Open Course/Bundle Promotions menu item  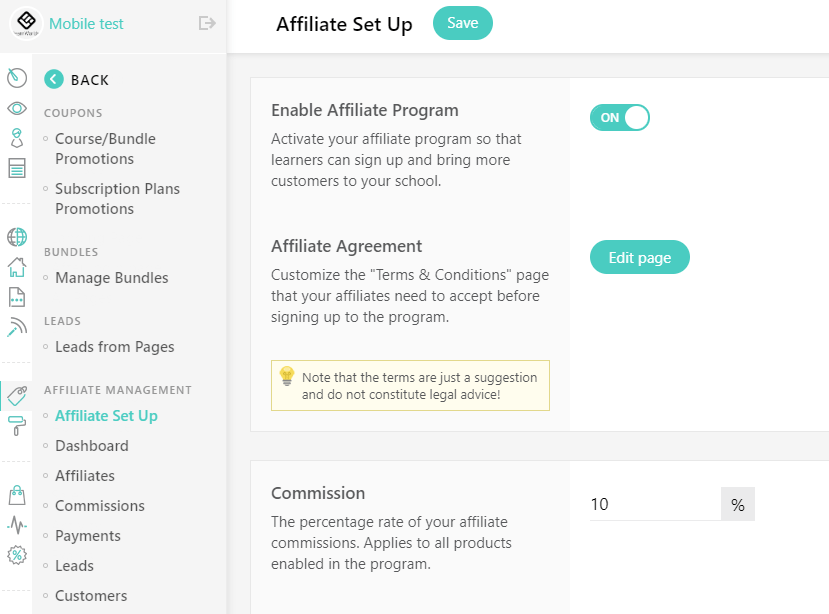[105, 149]
